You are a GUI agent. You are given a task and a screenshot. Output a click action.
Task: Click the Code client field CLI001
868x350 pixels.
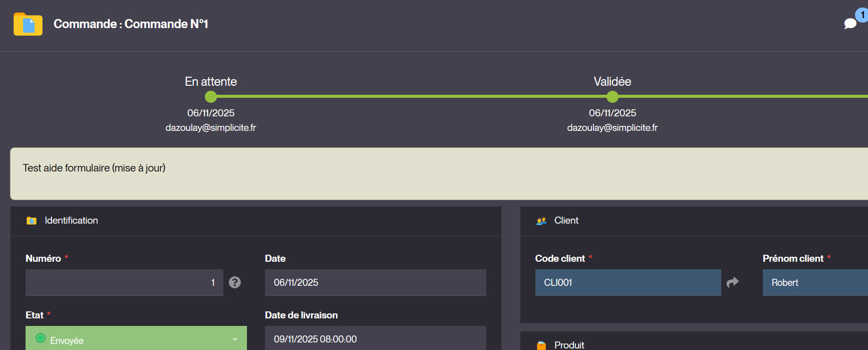[x=628, y=282]
